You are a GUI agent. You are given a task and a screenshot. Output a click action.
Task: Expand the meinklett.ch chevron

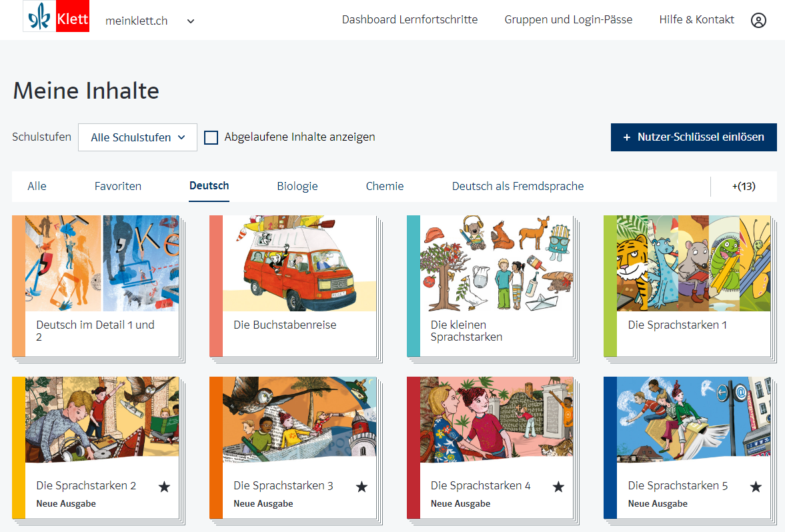[x=190, y=21]
